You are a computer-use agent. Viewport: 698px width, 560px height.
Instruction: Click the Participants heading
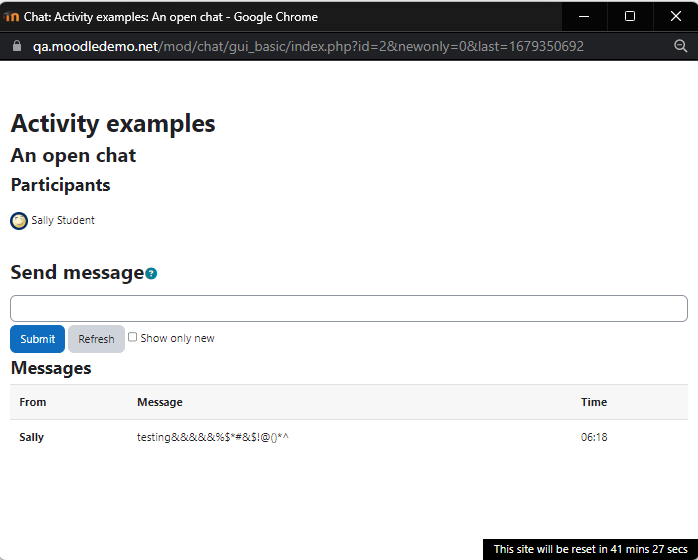[61, 185]
